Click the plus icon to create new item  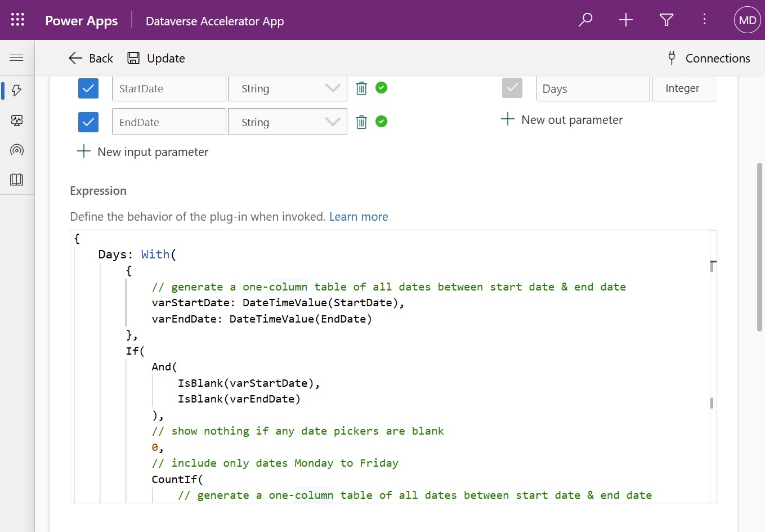[x=626, y=20]
